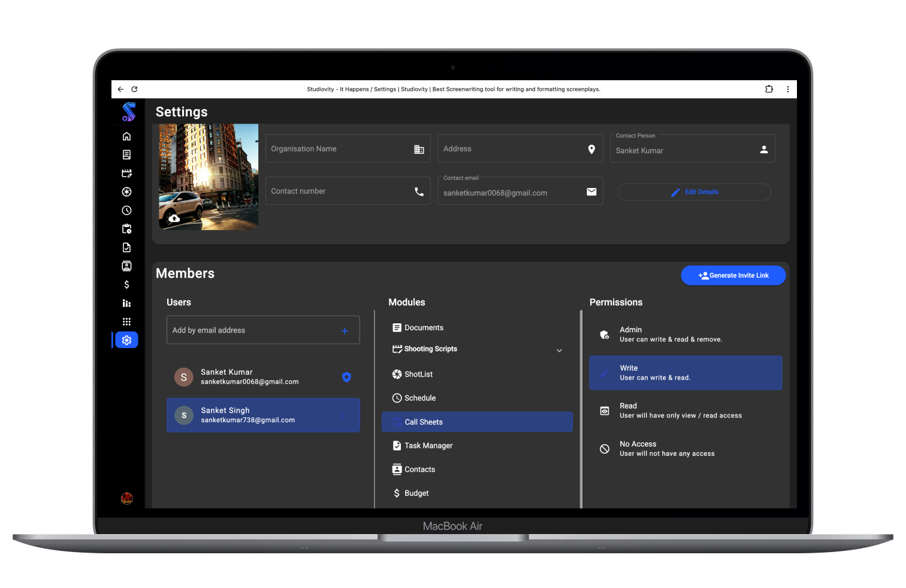Click the Members section heading
This screenshot has height=588, width=906.
click(185, 274)
